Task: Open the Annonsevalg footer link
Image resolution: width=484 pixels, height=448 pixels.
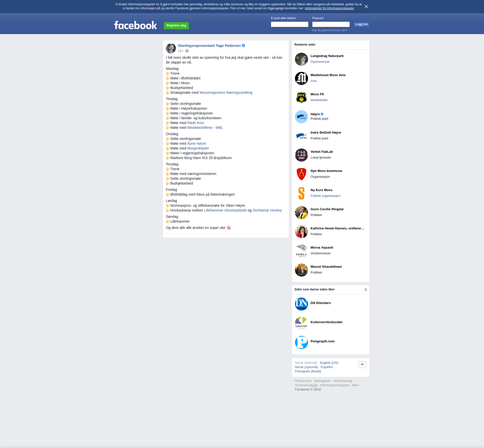Action: click(306, 385)
